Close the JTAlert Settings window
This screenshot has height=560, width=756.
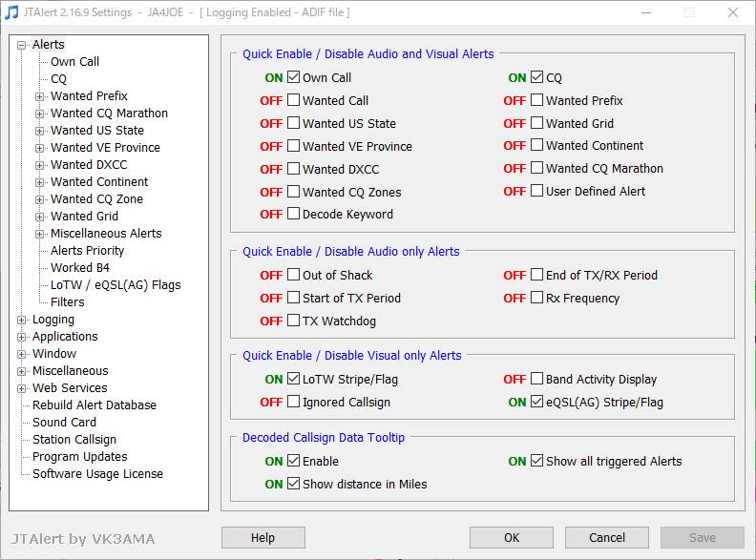(733, 12)
